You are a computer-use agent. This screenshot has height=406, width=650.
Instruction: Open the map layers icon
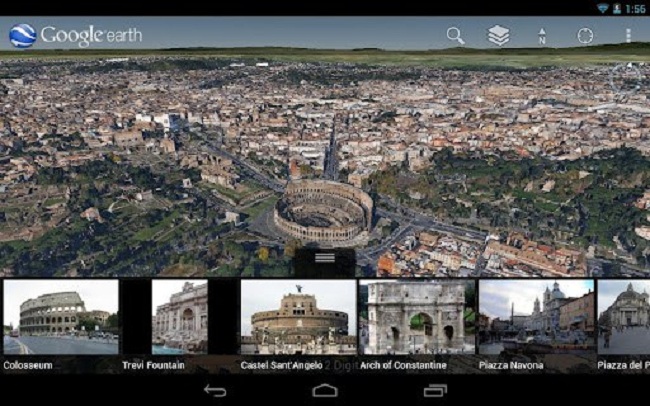[x=498, y=36]
